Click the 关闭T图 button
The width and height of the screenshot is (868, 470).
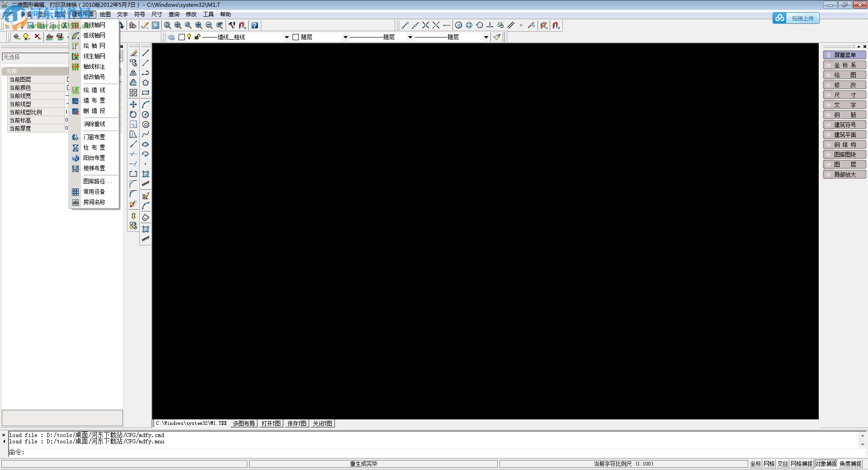323,423
